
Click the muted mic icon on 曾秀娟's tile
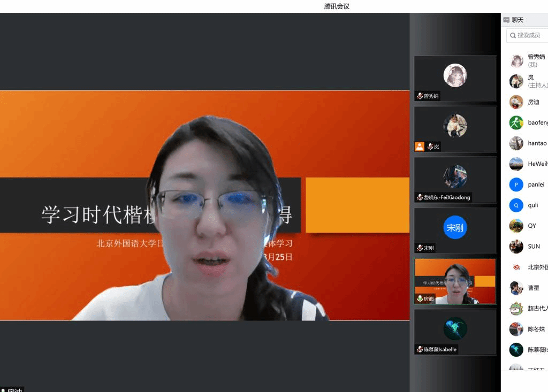(420, 96)
